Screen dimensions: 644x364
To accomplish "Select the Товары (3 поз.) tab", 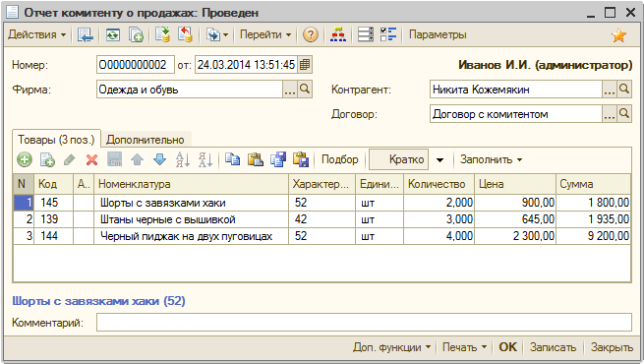I will (56, 140).
